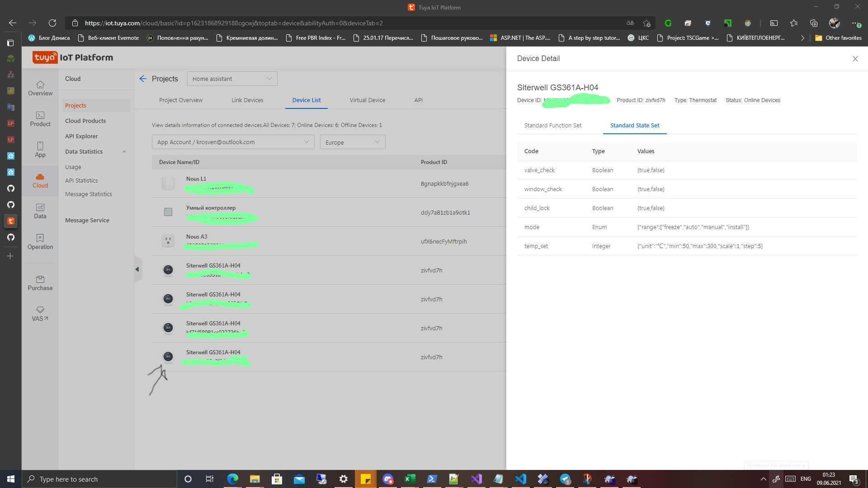Open the Europe data center dropdown
The width and height of the screenshot is (868, 488).
point(352,142)
